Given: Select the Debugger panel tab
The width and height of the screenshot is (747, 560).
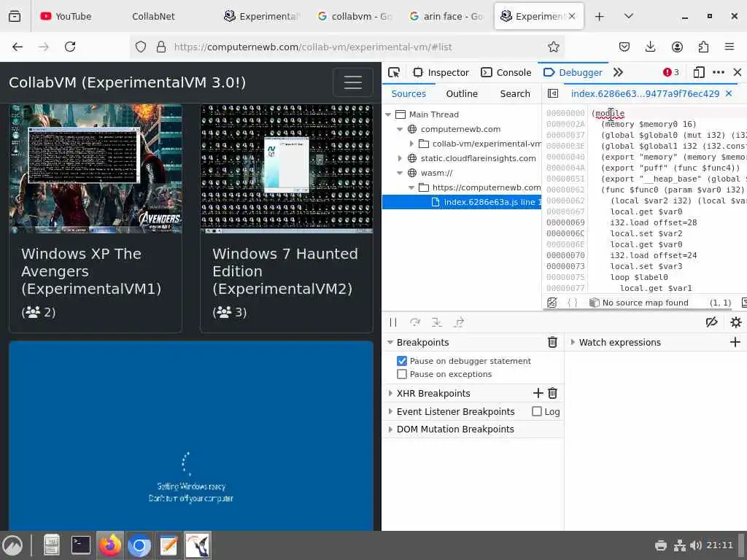Looking at the screenshot, I should click(x=573, y=72).
